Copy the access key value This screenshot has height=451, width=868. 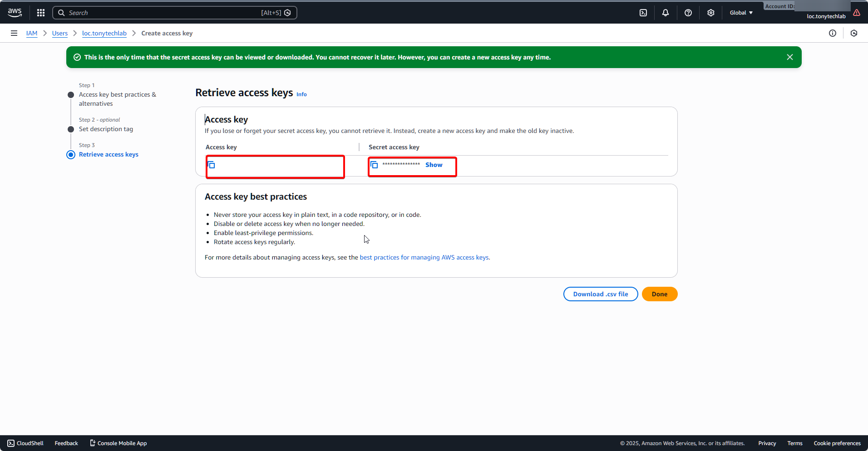(x=212, y=165)
